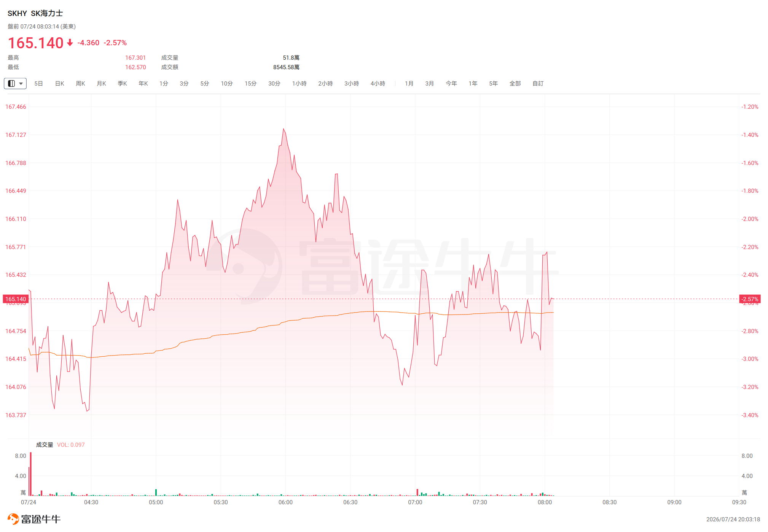Image resolution: width=768 pixels, height=532 pixels.
Task: Click the -4.360 price change value
Action: tap(88, 43)
